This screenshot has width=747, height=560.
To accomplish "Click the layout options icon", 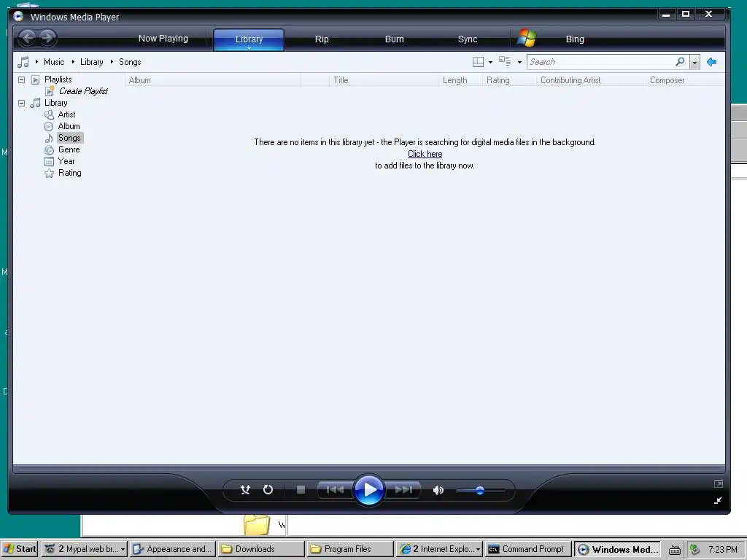I will (x=478, y=62).
